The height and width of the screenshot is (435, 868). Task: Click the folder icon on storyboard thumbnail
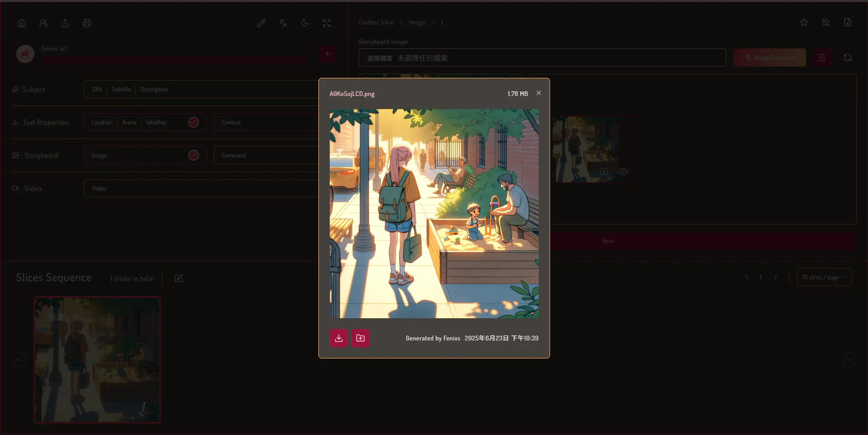coord(604,172)
